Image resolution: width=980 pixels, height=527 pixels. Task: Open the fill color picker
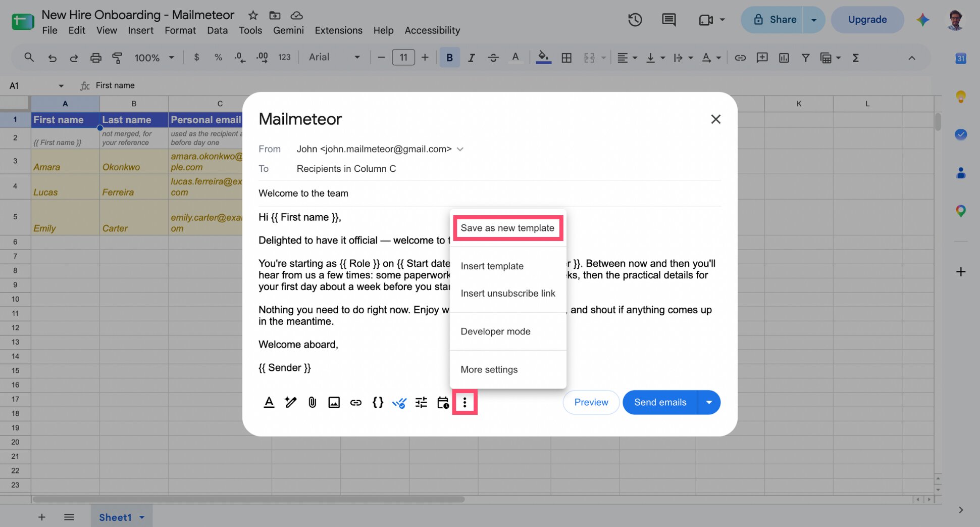coord(543,58)
